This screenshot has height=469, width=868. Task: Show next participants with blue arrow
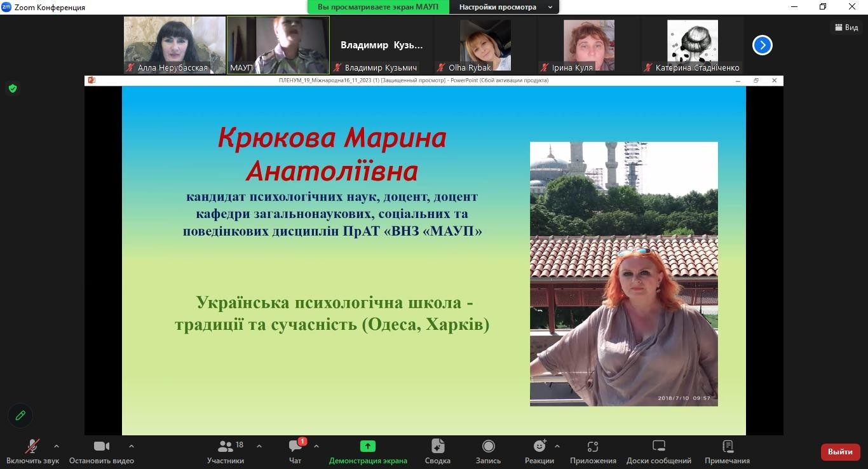coord(763,45)
